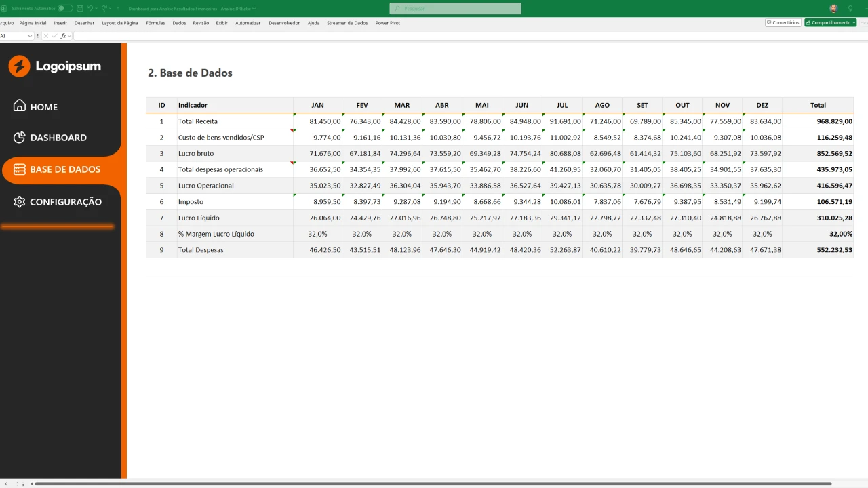This screenshot has height=488, width=868.
Task: Click the Insert Function fx icon
Action: click(63, 36)
